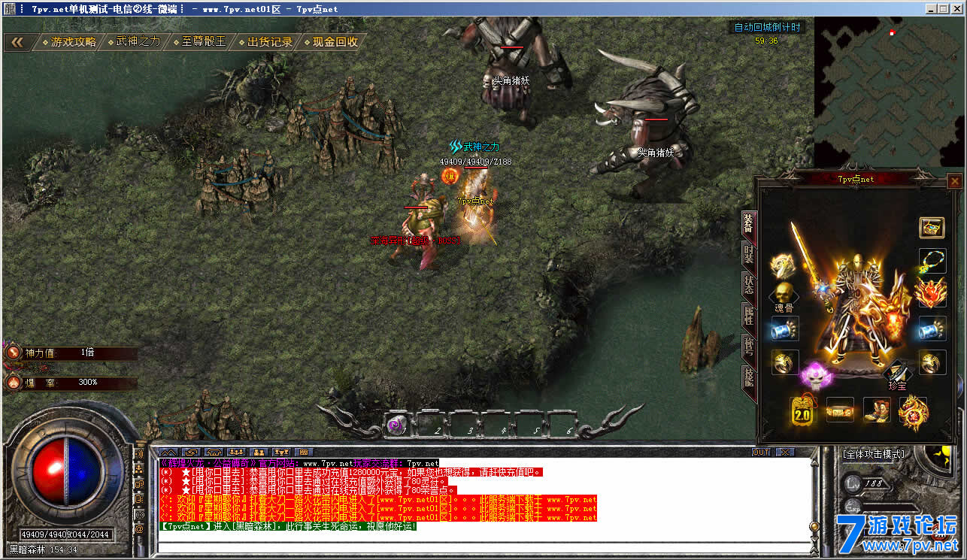Select the purple lotus skull item
The height and width of the screenshot is (560, 967).
coord(815,375)
